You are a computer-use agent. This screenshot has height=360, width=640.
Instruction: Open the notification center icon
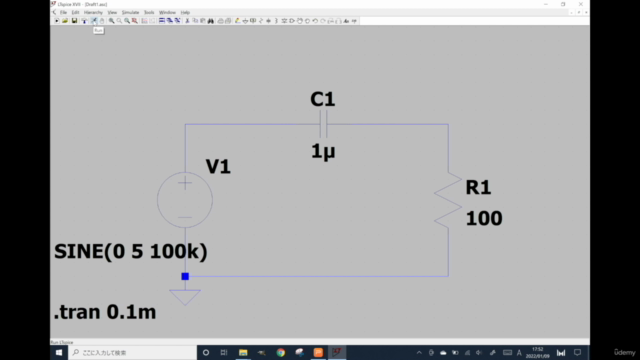[x=577, y=353]
